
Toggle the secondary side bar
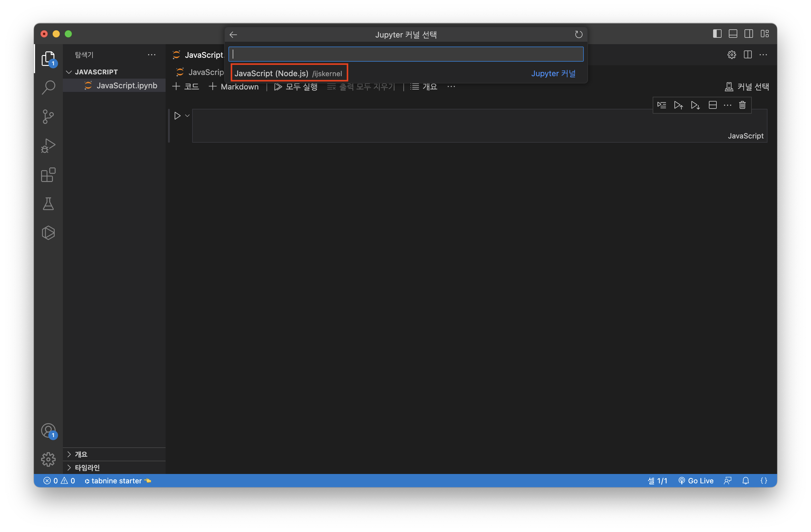749,34
